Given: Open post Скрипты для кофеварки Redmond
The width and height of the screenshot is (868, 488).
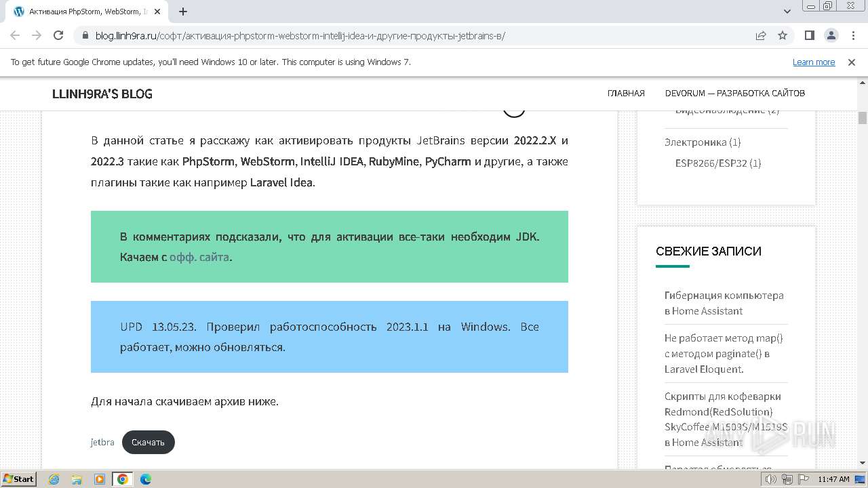Looking at the screenshot, I should pos(726,420).
